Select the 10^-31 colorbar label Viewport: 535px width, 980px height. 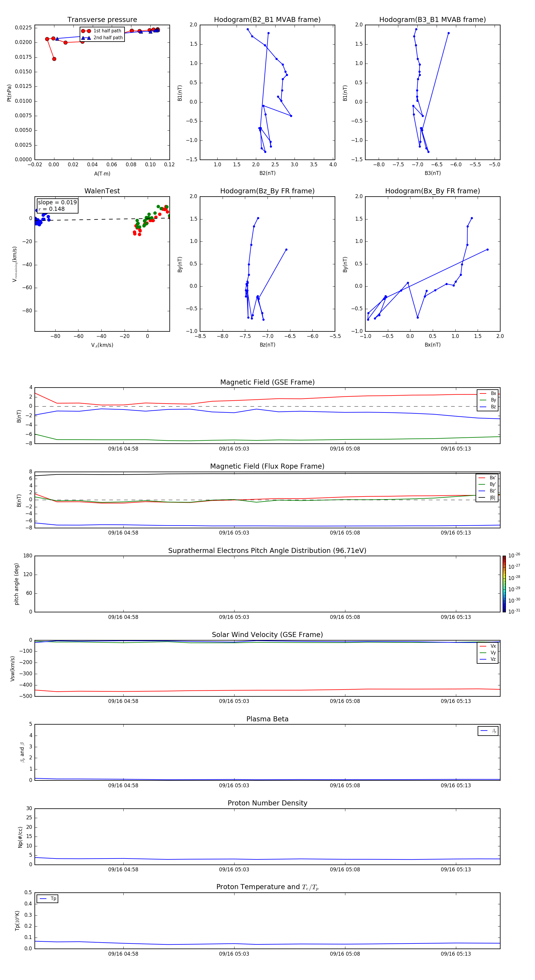click(x=514, y=611)
